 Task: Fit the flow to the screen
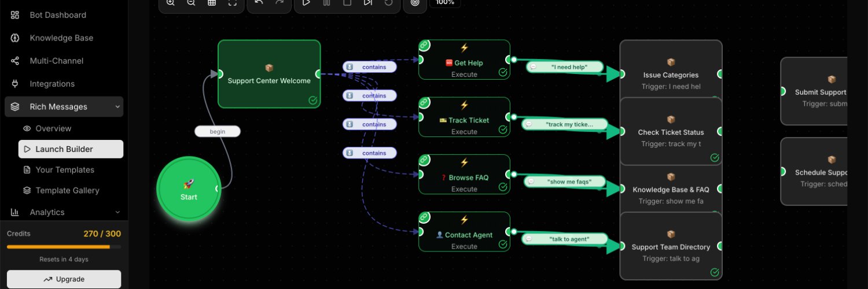233,2
